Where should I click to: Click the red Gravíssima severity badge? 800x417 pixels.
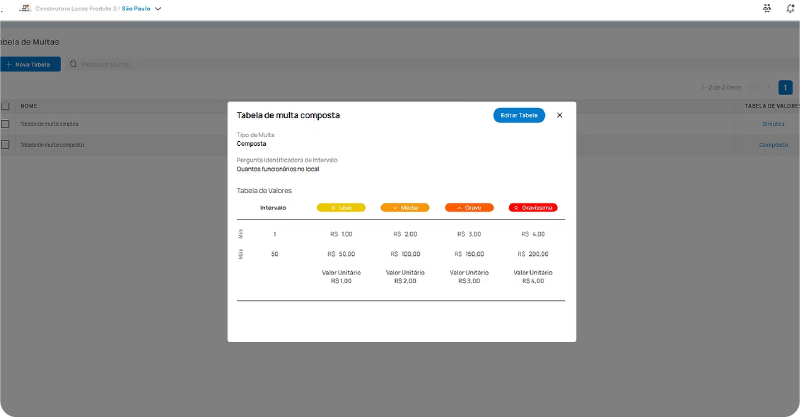533,208
